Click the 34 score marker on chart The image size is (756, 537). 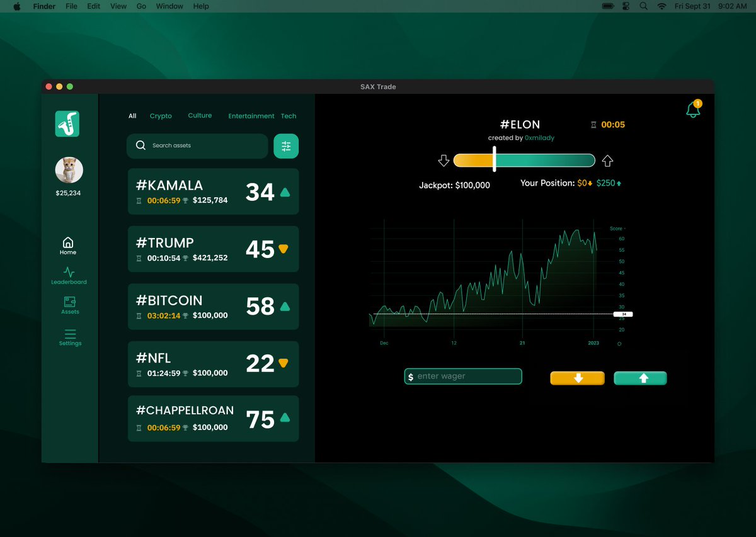tap(623, 314)
